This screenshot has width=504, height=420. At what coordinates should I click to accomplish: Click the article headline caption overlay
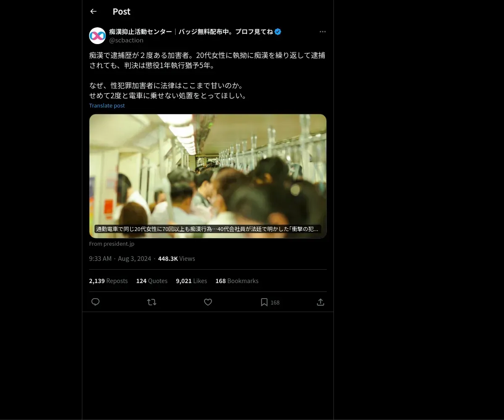click(208, 229)
